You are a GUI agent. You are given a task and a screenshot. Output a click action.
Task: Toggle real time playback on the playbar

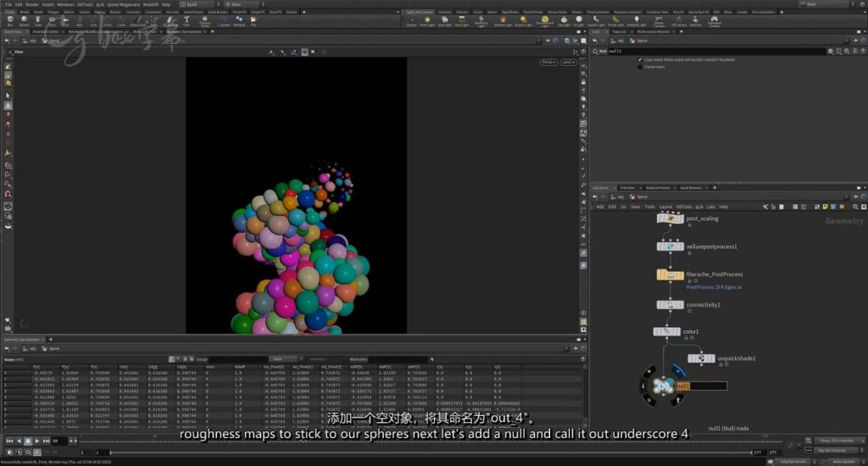tap(37, 452)
